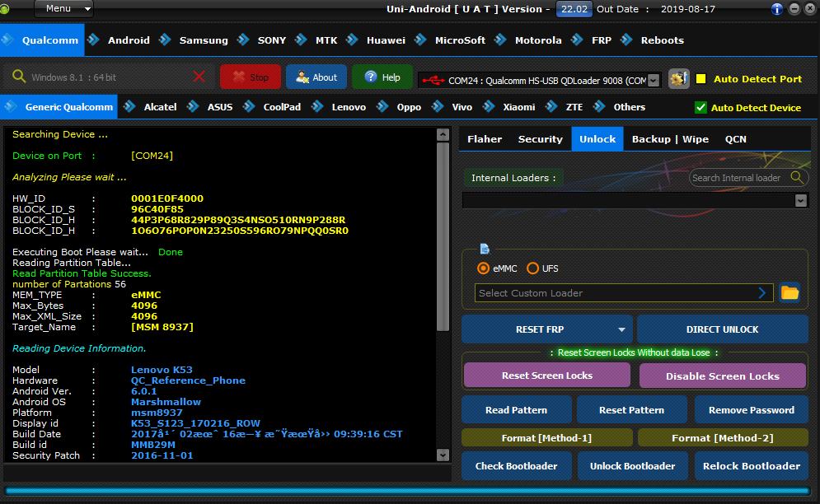Click the Read Pattern button
Viewport: 820px width, 504px height.
(516, 410)
